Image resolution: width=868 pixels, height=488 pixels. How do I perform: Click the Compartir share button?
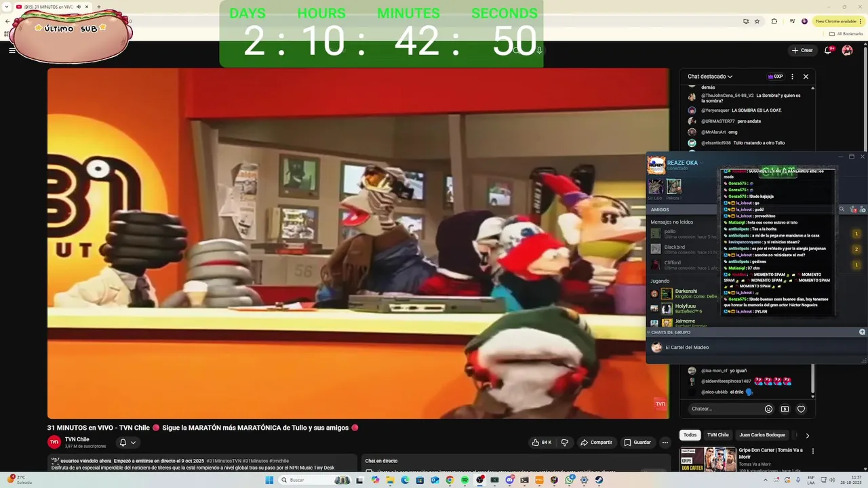[596, 443]
